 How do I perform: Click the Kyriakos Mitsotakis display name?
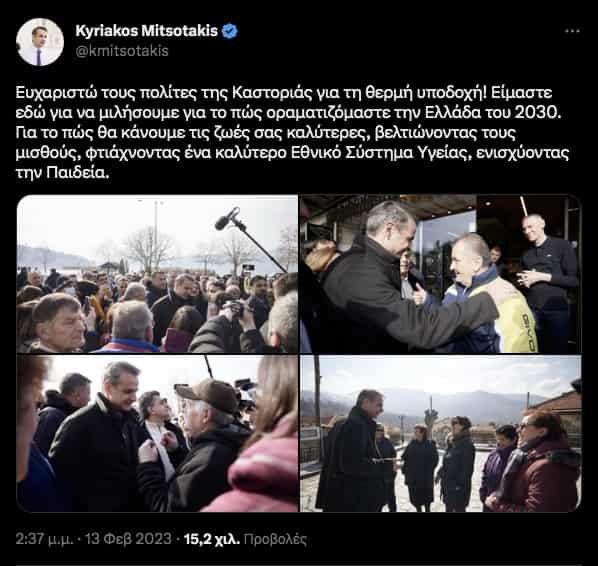[146, 31]
